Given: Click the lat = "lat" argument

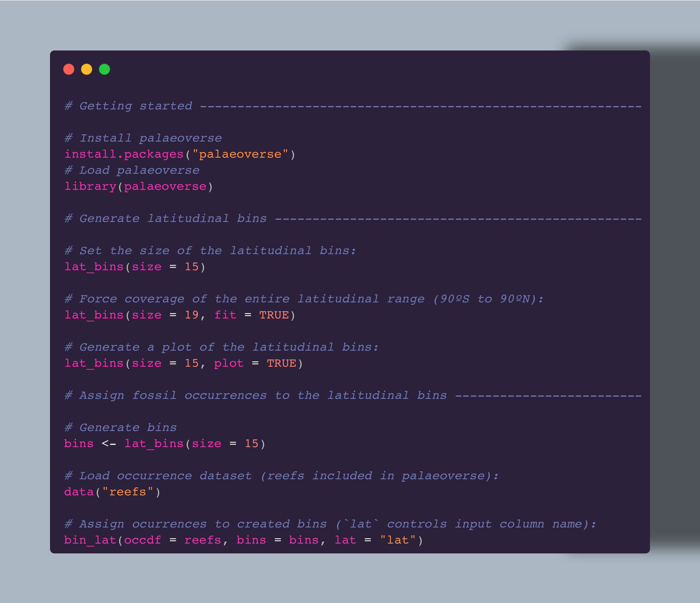Looking at the screenshot, I should click(376, 540).
